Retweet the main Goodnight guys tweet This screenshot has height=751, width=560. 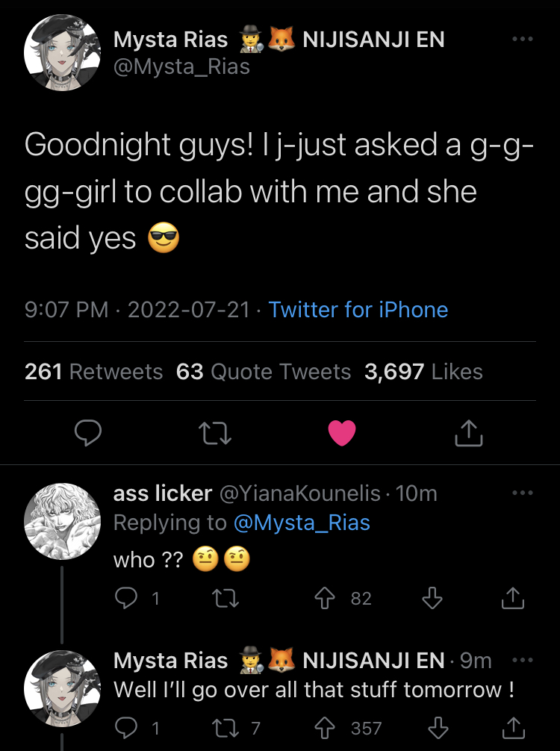tap(216, 432)
